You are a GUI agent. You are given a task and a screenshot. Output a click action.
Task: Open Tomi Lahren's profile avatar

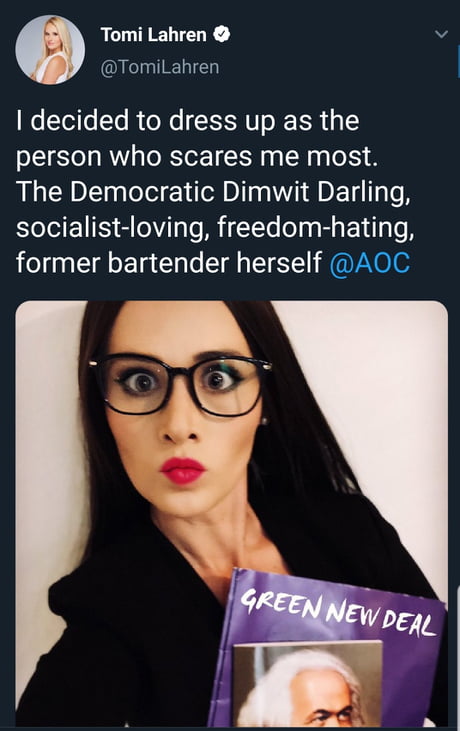[x=50, y=50]
